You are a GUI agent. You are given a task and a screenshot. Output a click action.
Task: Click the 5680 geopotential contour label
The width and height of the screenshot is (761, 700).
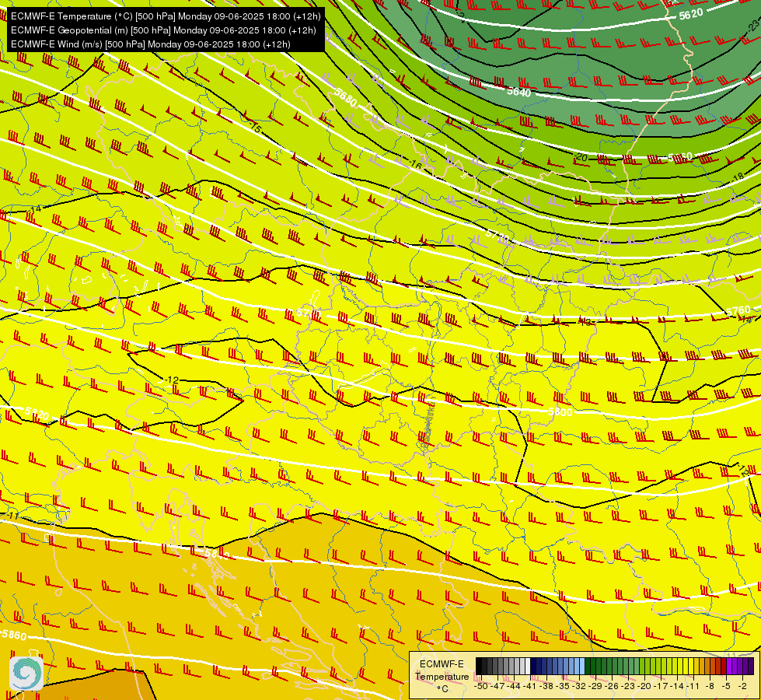tap(346, 98)
